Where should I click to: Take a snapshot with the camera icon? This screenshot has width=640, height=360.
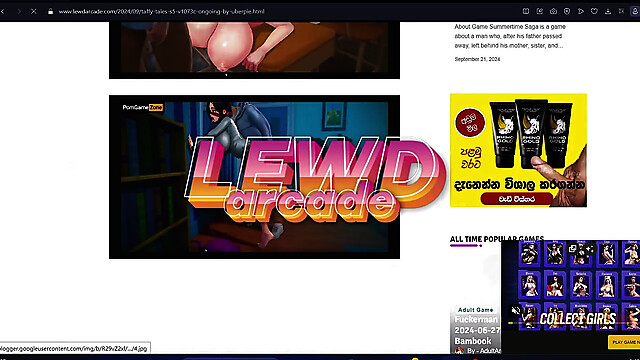[x=553, y=11]
